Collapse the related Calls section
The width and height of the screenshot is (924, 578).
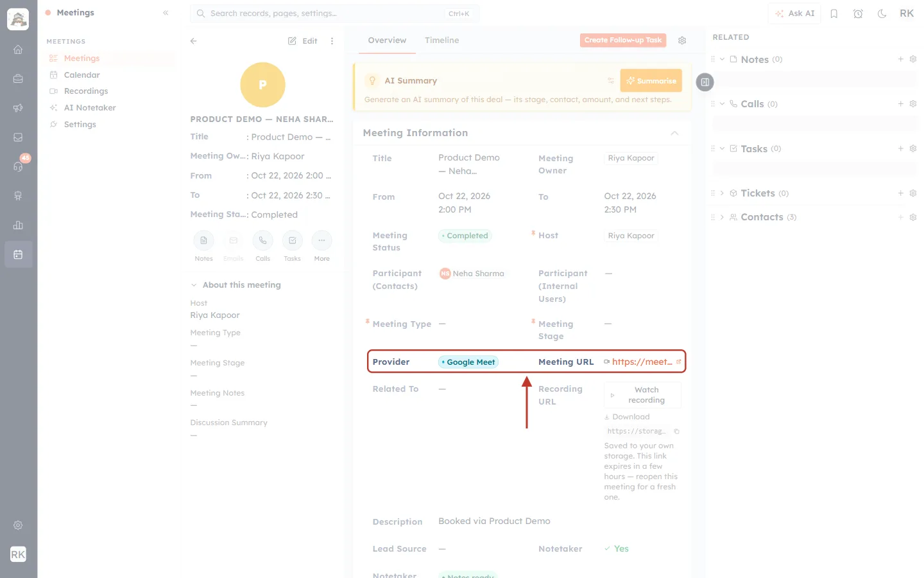[722, 104]
